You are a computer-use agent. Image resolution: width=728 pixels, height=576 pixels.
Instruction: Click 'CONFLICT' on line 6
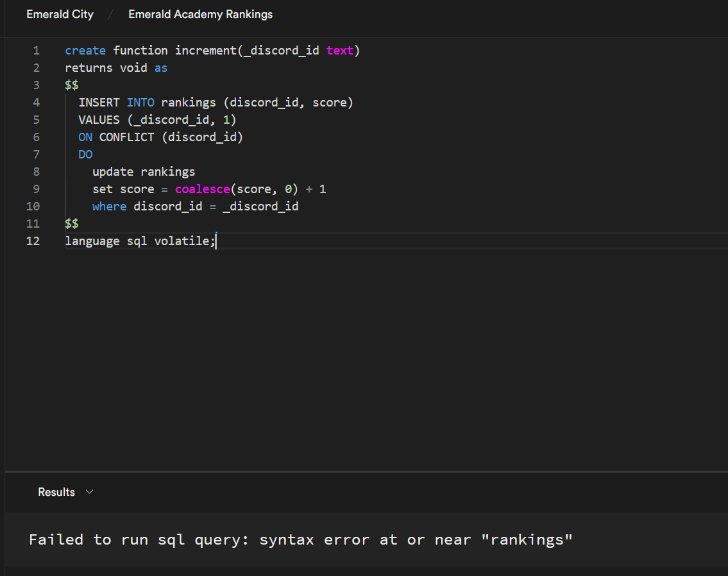tap(127, 137)
